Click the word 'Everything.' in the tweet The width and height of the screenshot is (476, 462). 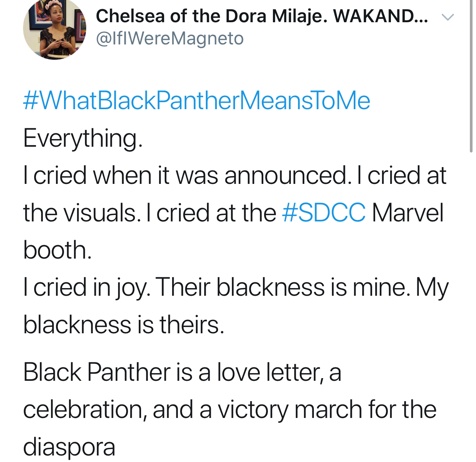pos(83,138)
